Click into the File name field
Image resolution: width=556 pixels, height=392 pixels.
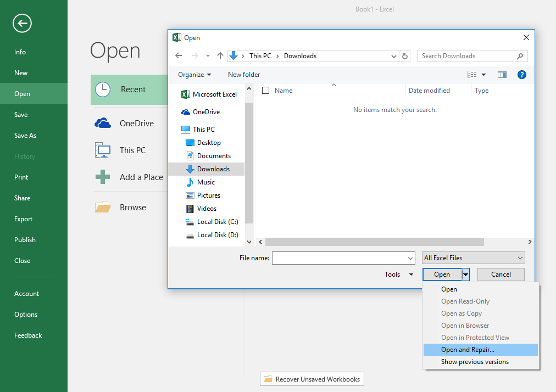point(340,258)
